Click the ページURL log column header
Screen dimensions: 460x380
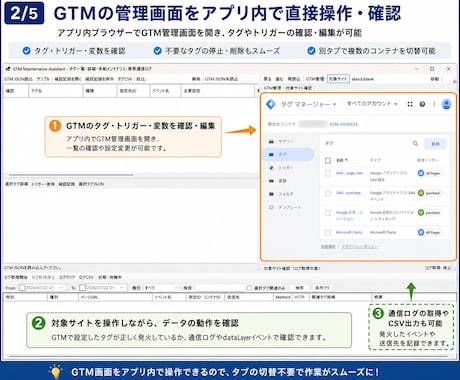[115, 297]
